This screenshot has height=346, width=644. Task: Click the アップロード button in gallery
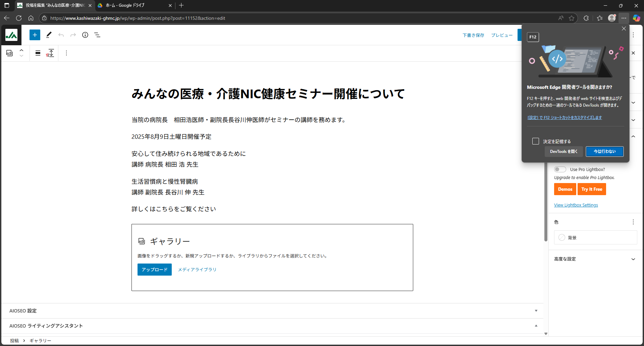[154, 270]
